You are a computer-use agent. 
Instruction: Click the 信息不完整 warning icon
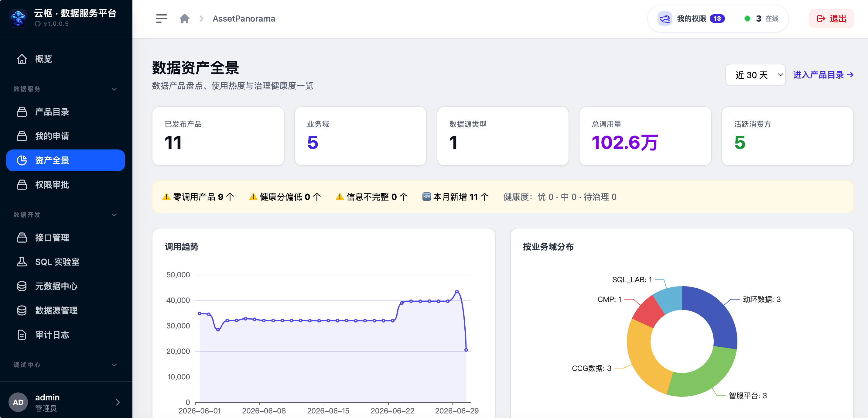pos(340,197)
